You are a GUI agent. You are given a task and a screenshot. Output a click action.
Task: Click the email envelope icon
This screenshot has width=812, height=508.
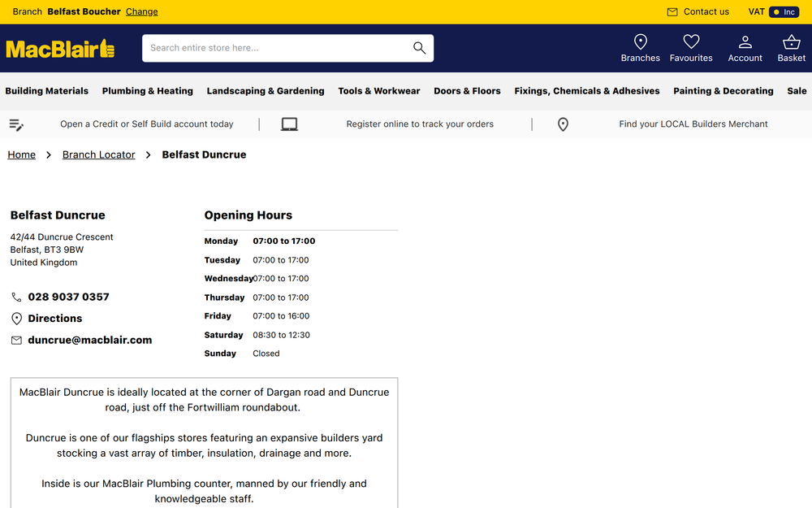(x=16, y=341)
